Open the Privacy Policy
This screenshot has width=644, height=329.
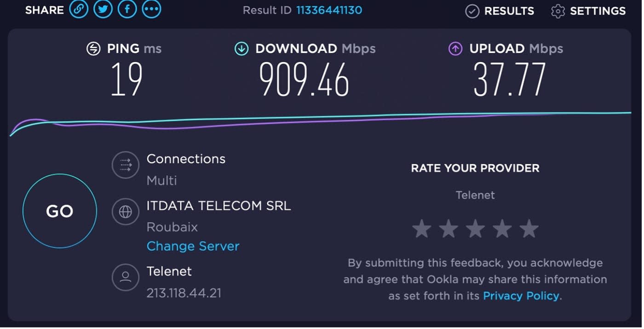(520, 296)
